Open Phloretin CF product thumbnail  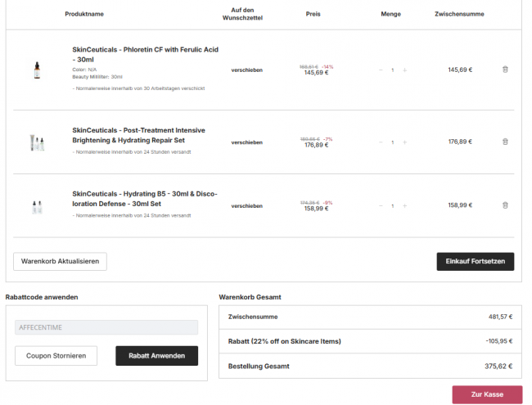point(36,70)
